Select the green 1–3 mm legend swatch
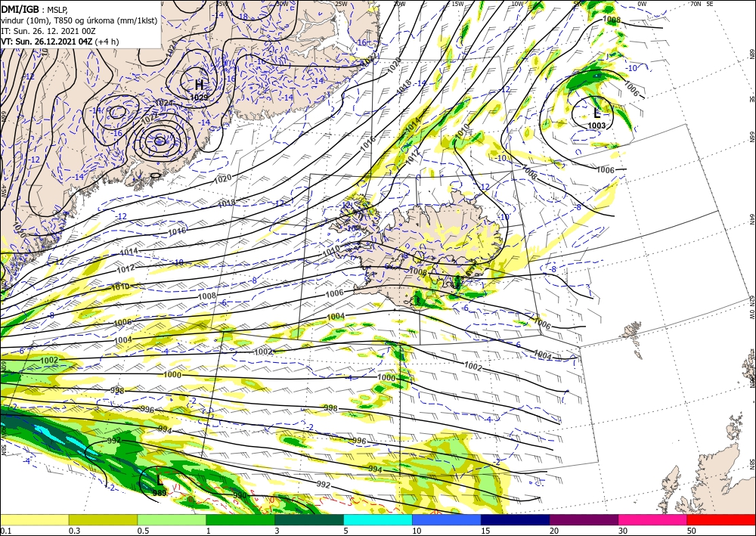The height and width of the screenshot is (536, 756). click(240, 519)
